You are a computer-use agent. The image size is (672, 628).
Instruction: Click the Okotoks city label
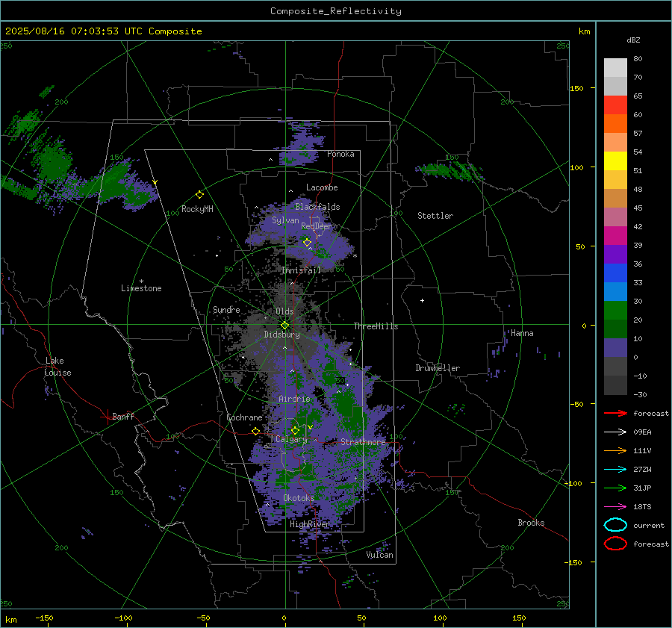point(299,498)
